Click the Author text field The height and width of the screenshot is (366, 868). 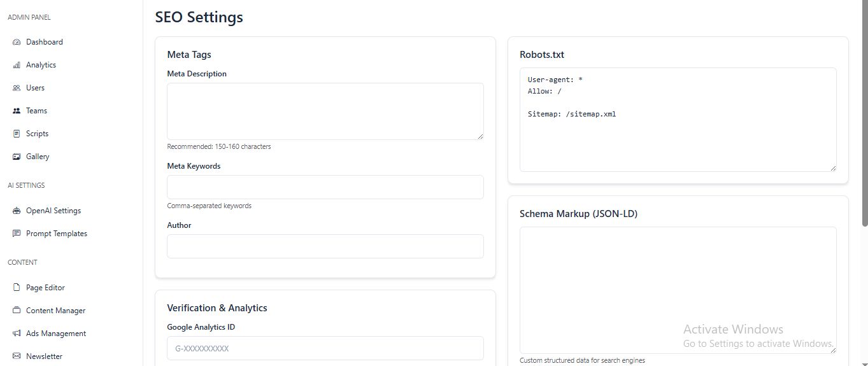tap(325, 246)
